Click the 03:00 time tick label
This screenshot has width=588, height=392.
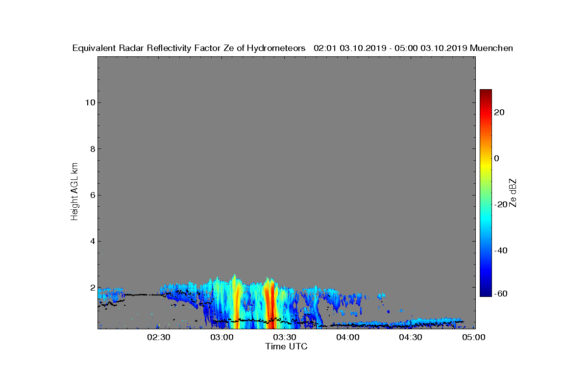click(x=221, y=337)
